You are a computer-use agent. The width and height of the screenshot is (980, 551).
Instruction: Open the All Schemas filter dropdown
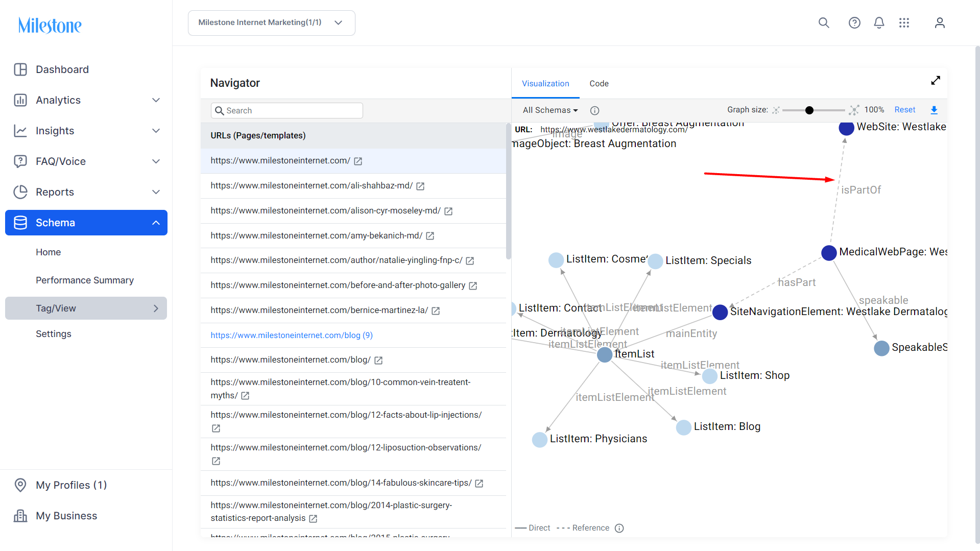click(x=551, y=110)
